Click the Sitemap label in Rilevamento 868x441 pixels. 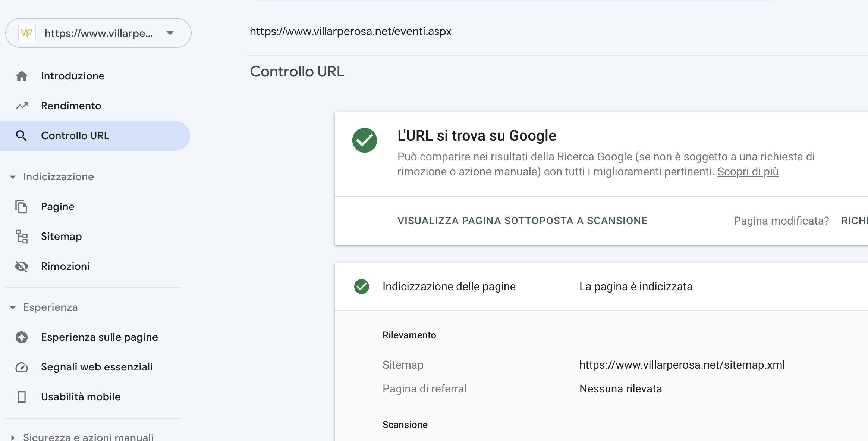(403, 365)
